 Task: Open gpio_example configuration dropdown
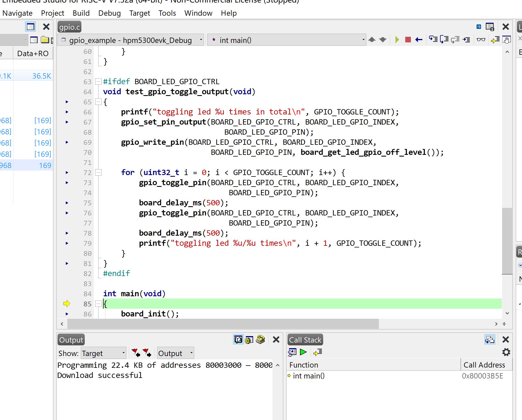[131, 40]
